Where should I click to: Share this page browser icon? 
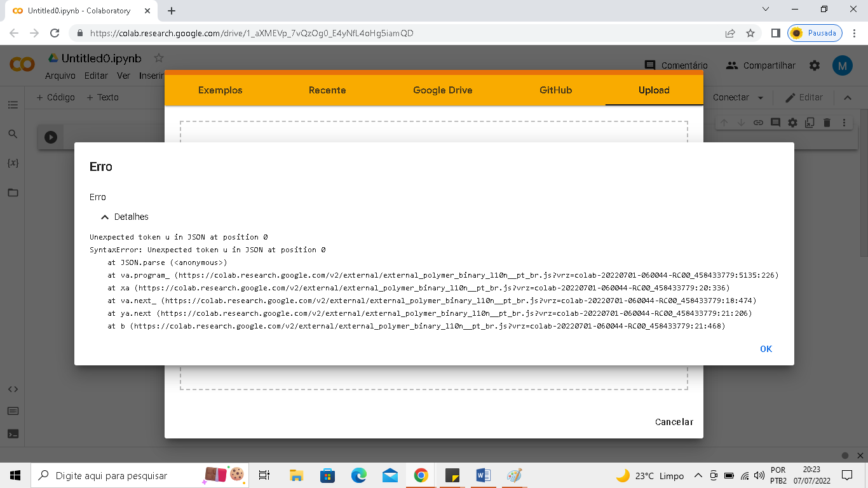(730, 33)
